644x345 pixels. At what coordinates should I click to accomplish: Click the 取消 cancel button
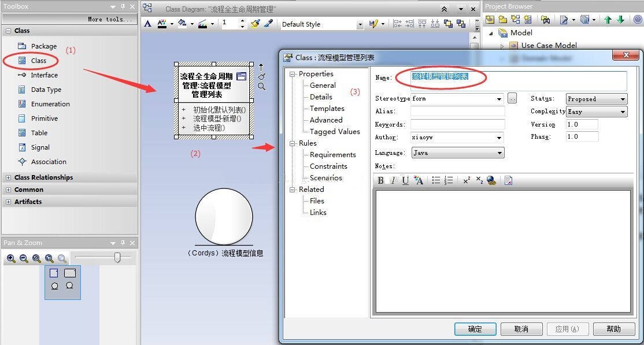[521, 329]
